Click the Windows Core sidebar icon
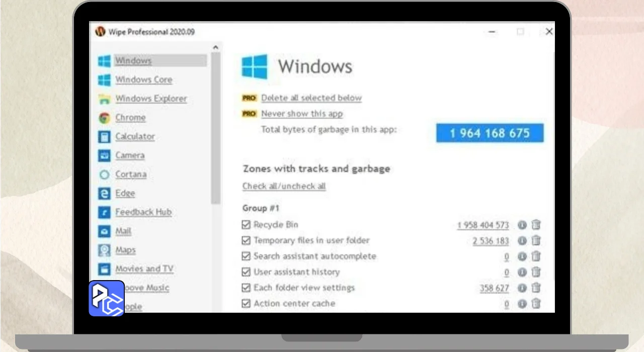 click(x=104, y=80)
